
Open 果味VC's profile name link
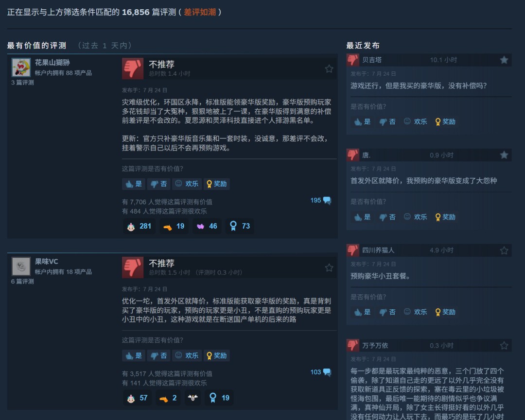click(46, 262)
